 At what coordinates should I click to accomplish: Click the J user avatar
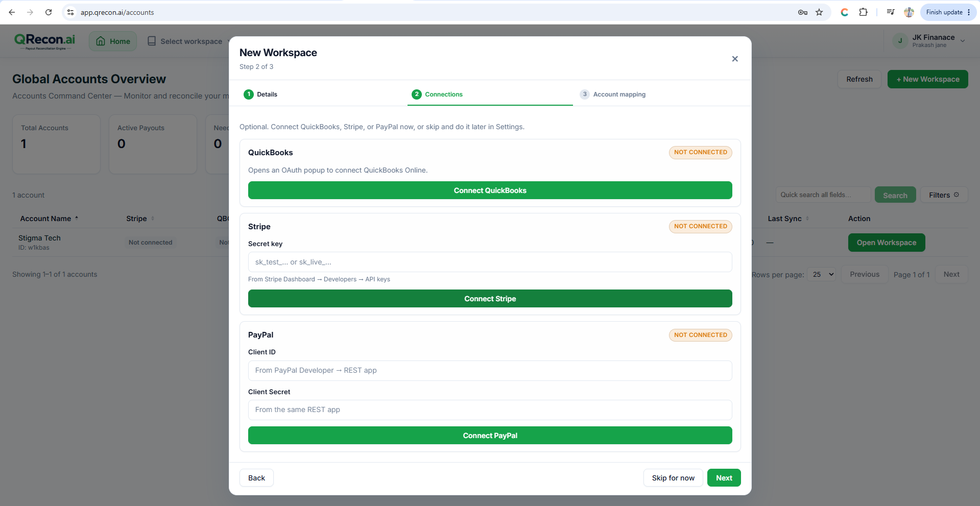pos(900,41)
